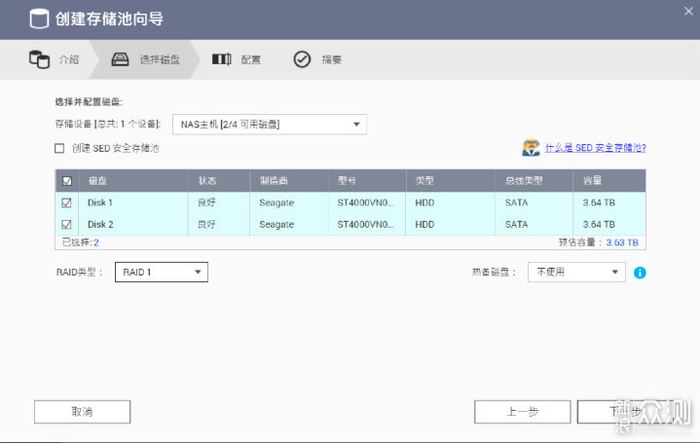This screenshot has height=443, width=700.
Task: Select the Disk 2 name cell
Action: pos(100,224)
